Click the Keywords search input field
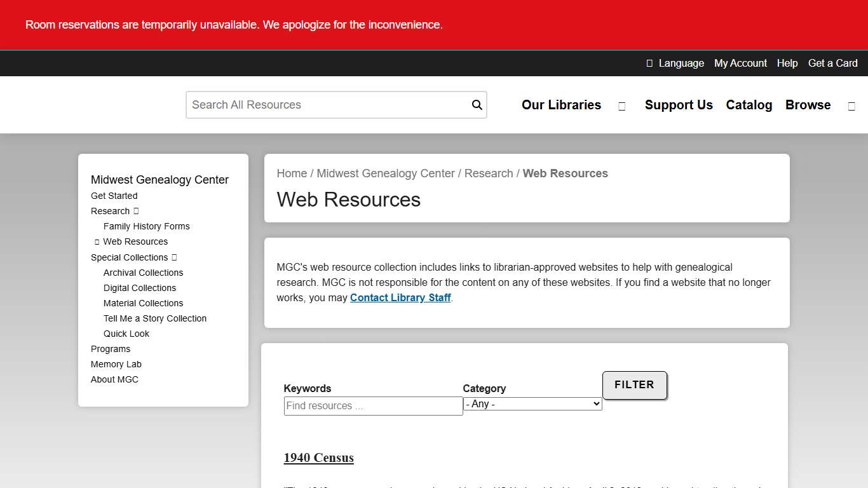Viewport: 868px width, 488px height. tap(373, 405)
